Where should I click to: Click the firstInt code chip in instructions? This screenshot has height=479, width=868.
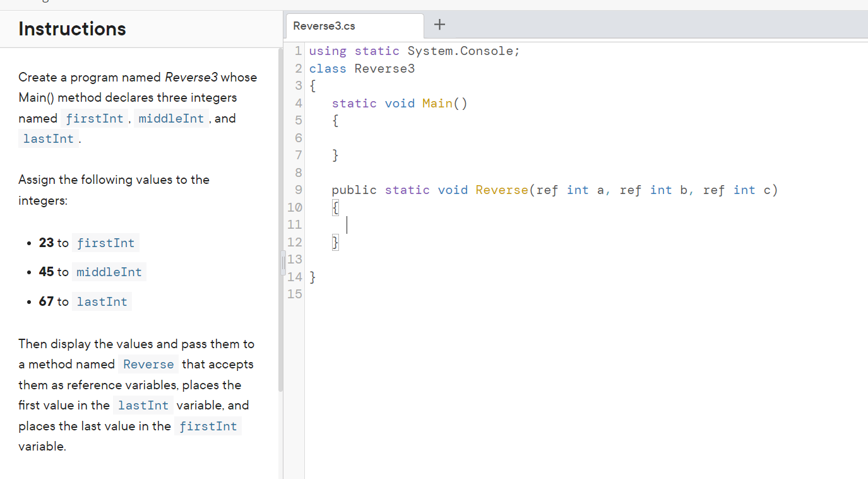(x=95, y=118)
